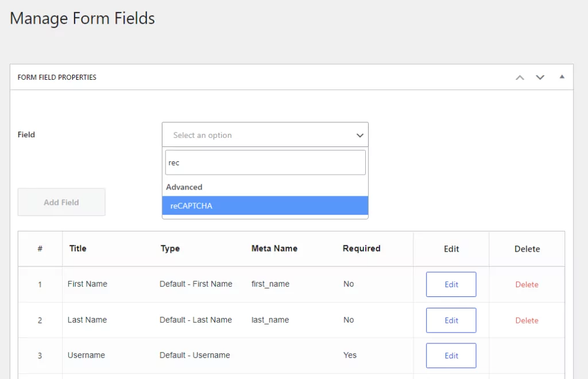Delete the Last Name field
This screenshot has width=588, height=379.
527,320
